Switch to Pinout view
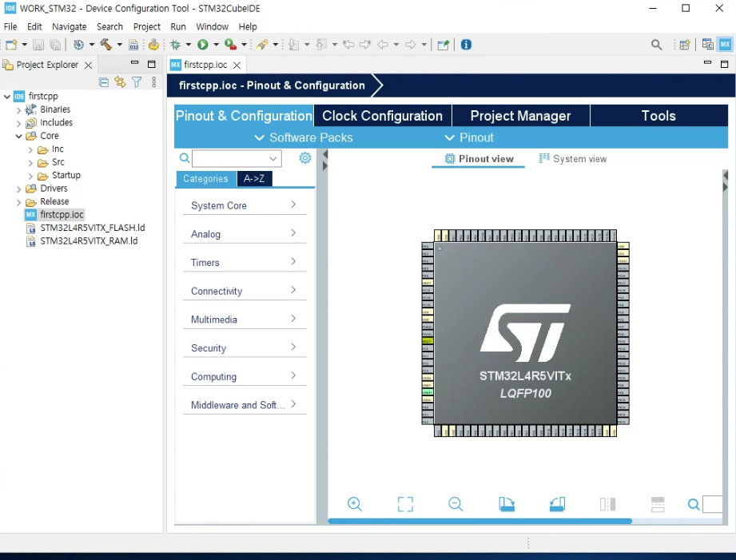The height and width of the screenshot is (560, 736). pyautogui.click(x=479, y=159)
